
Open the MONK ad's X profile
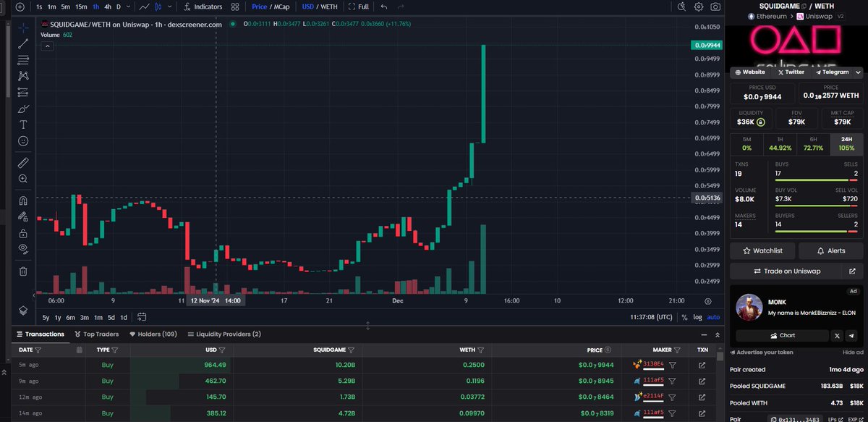coord(837,336)
